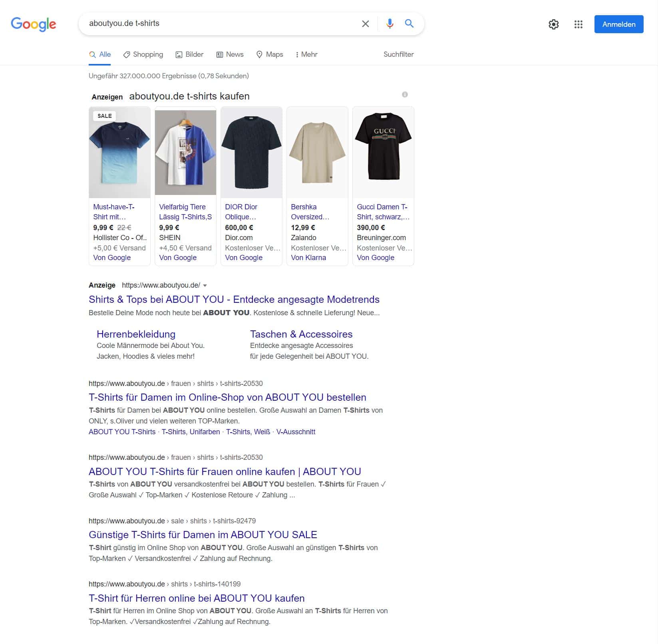The width and height of the screenshot is (658, 644).
Task: Expand the dropdown arrow beside aboutyou.de ad URL
Action: pyautogui.click(x=205, y=286)
